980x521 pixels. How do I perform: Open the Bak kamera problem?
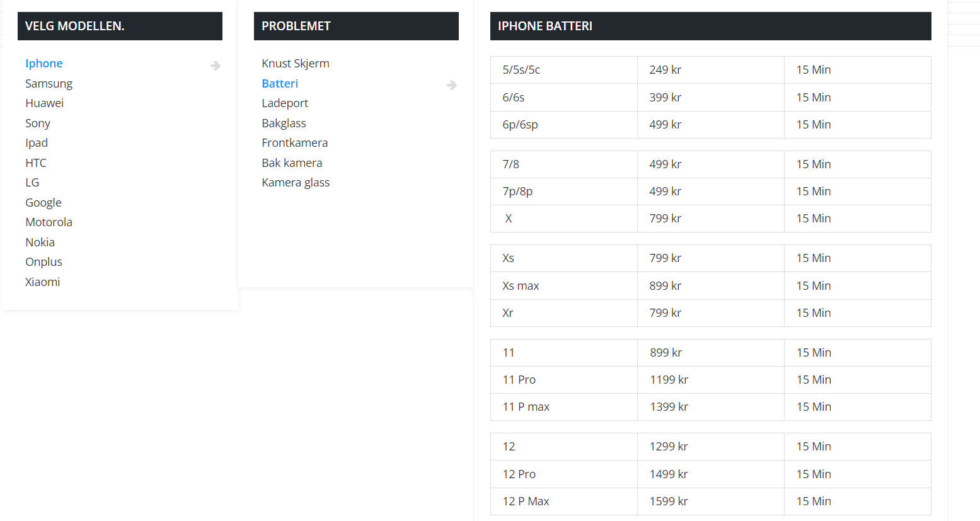[292, 163]
